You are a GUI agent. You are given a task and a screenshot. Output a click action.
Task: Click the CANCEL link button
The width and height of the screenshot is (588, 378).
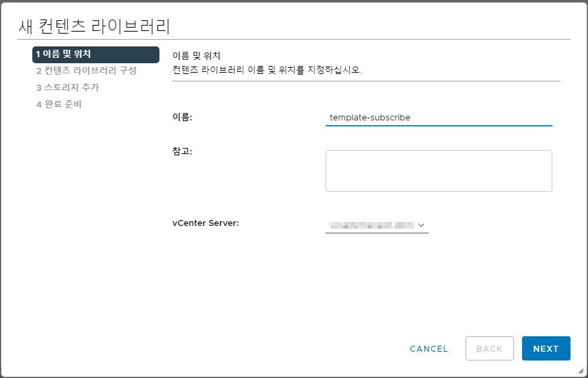point(429,349)
